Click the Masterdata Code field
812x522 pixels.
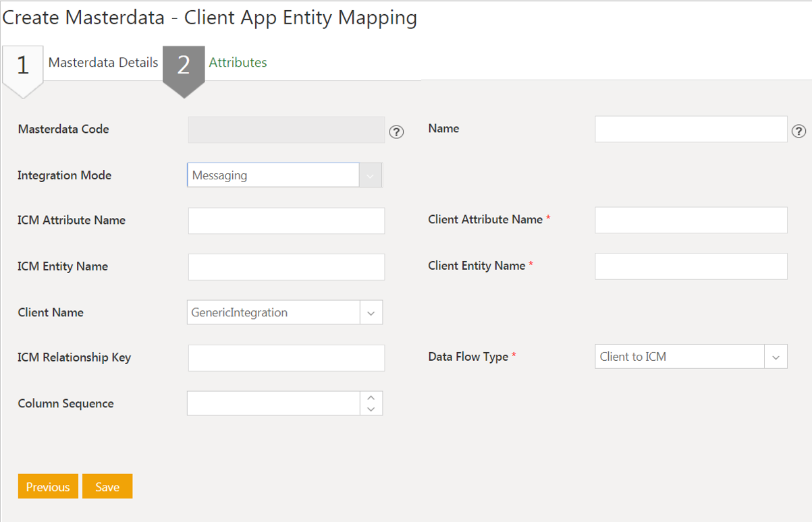(x=286, y=129)
